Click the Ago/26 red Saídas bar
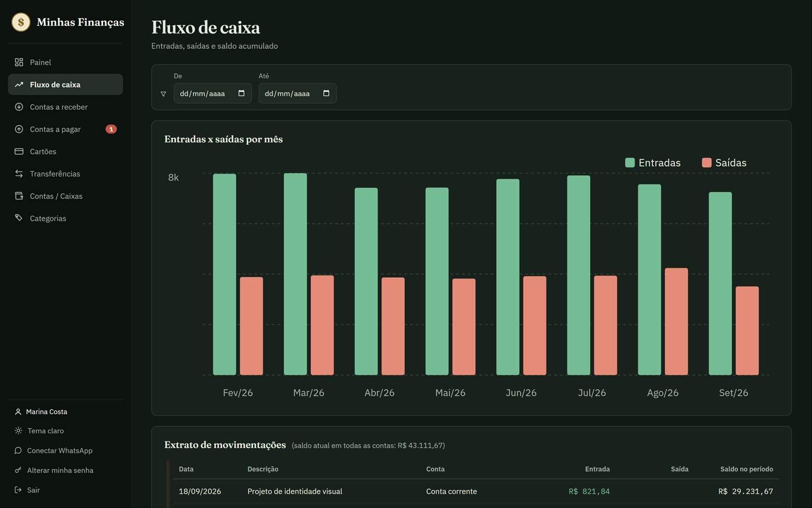This screenshot has width=812, height=508. point(676,322)
